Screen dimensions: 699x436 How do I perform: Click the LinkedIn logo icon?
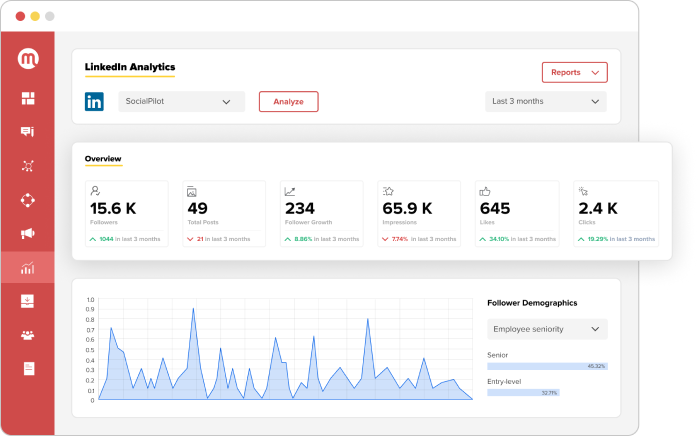click(94, 102)
